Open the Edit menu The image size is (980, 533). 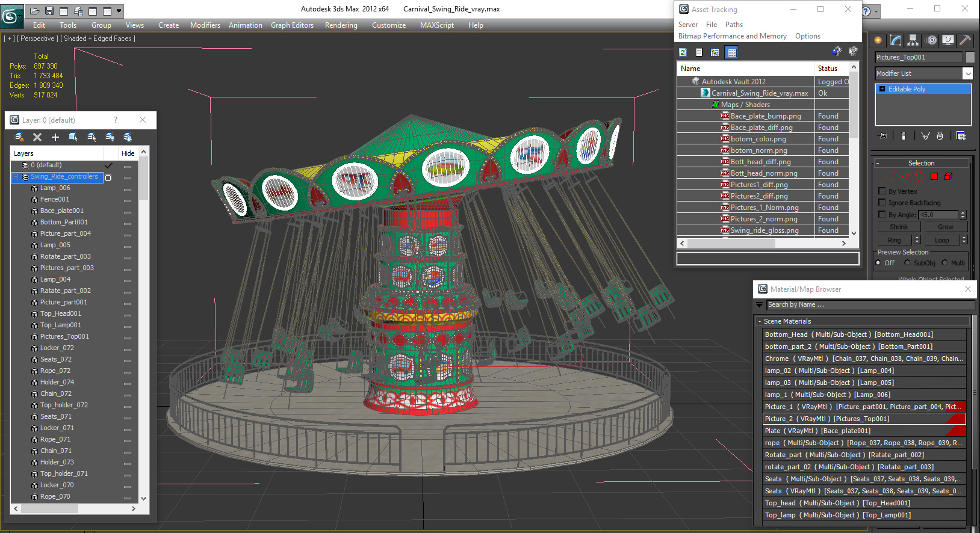pos(39,25)
